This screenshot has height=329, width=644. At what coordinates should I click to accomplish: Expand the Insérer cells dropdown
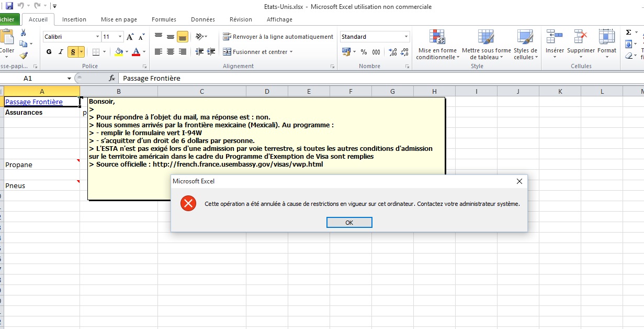tap(555, 57)
